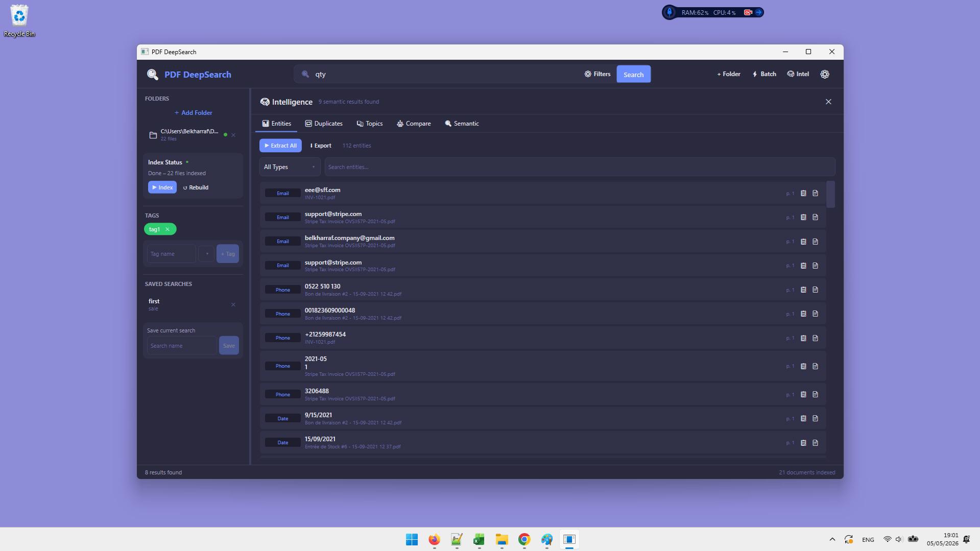Open the Compare tab

414,124
